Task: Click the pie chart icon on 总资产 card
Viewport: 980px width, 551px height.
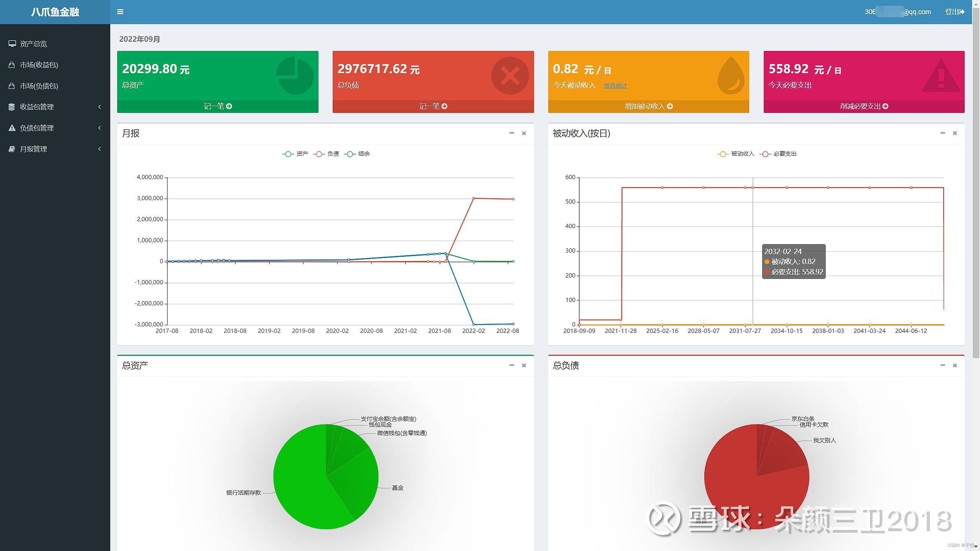Action: point(294,76)
